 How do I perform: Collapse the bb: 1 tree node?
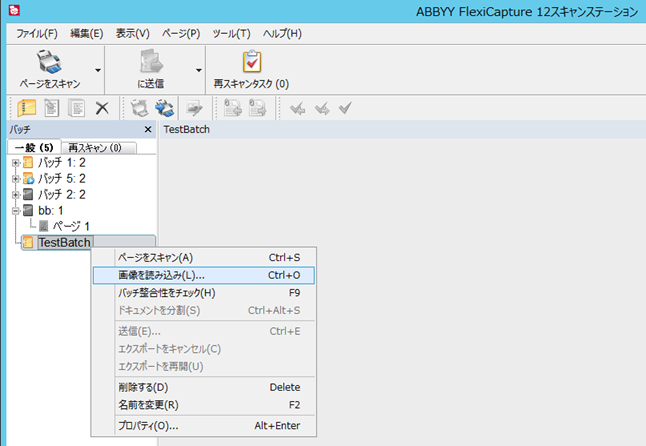(x=16, y=211)
